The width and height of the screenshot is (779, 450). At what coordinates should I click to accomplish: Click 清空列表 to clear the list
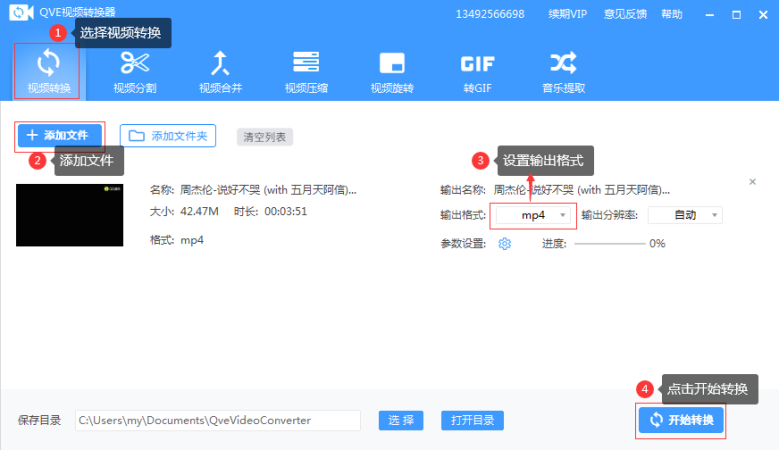tap(265, 137)
